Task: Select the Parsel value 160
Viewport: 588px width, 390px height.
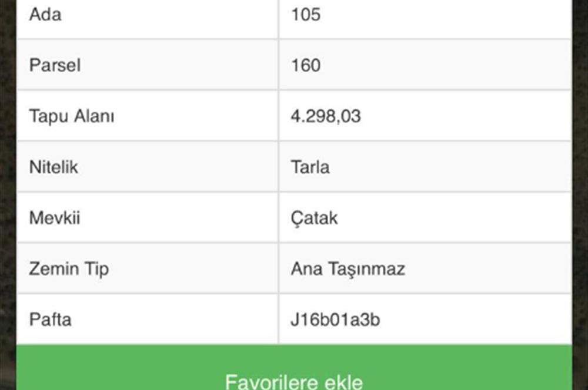Action: click(306, 66)
